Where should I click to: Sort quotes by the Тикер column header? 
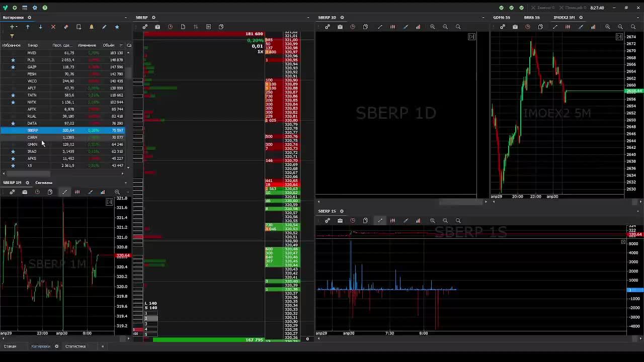pos(33,45)
